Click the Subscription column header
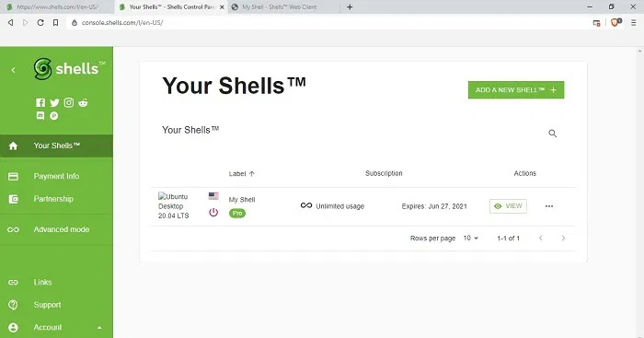 pos(384,173)
